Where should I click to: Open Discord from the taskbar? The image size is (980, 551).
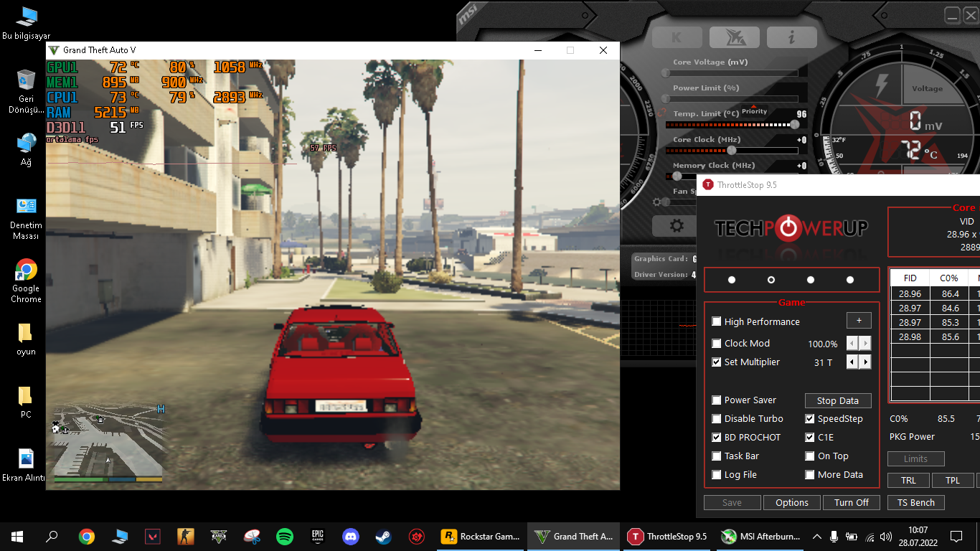pyautogui.click(x=351, y=537)
